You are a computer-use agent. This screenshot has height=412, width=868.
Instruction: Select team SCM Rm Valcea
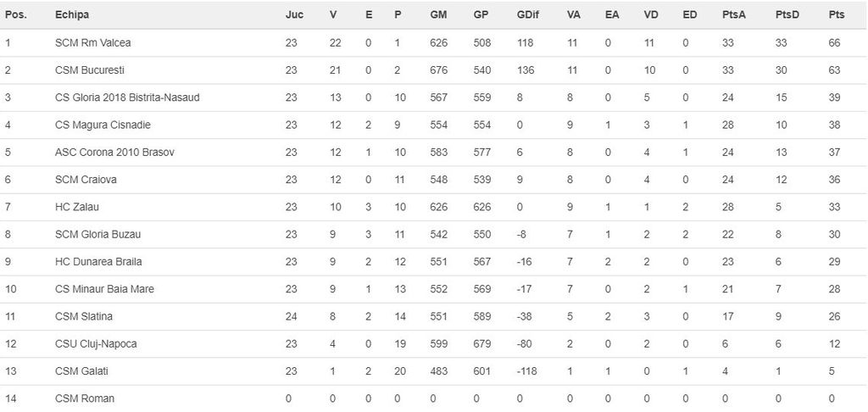tap(93, 42)
